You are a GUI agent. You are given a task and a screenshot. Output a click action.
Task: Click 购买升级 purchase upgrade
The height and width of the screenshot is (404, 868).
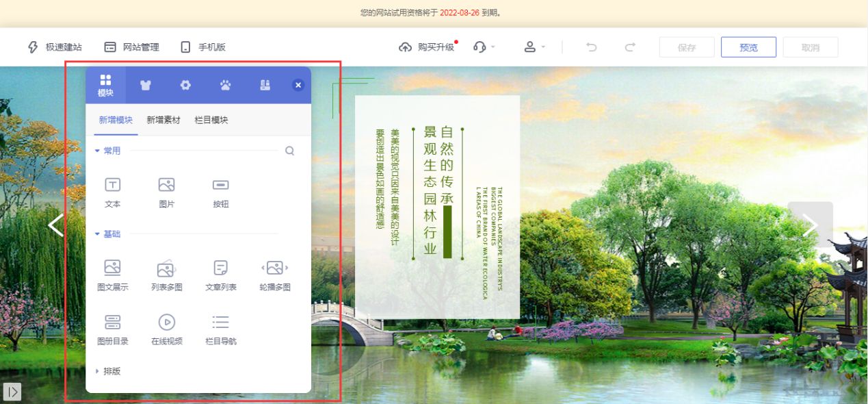click(x=428, y=47)
